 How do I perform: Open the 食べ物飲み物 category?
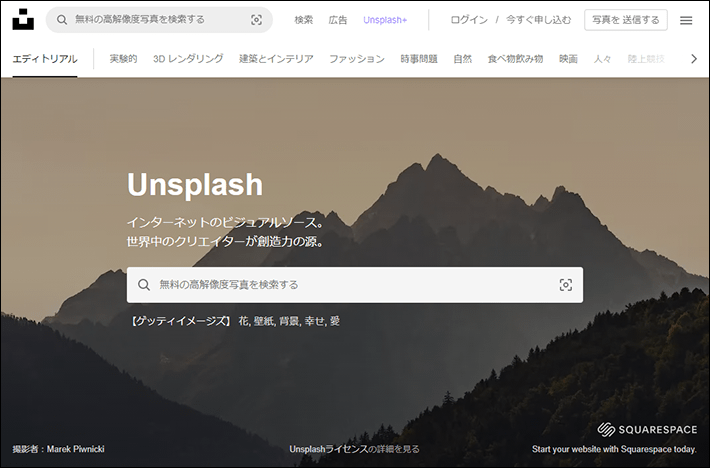pos(515,59)
